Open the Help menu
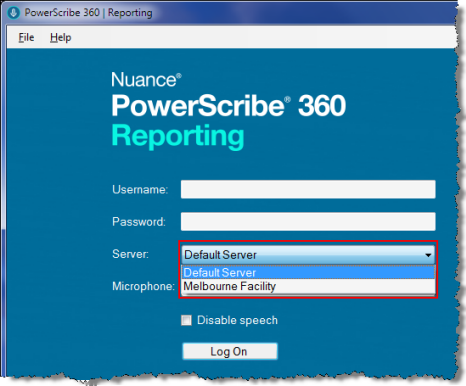 point(60,37)
